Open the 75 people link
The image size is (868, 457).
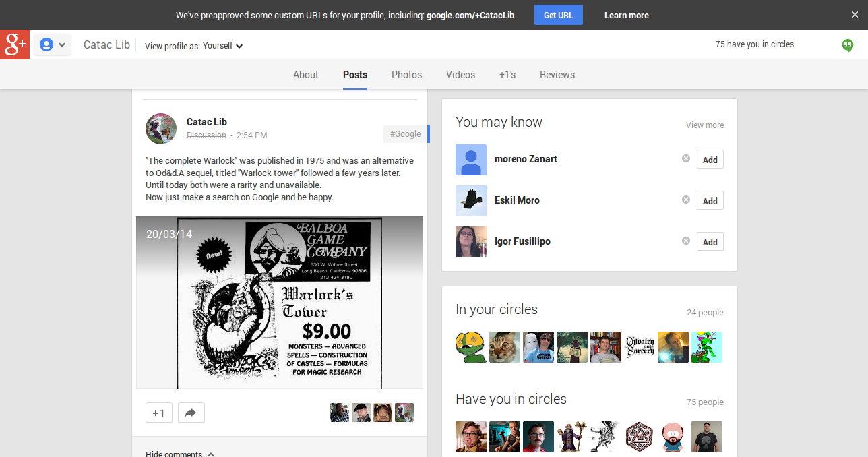click(705, 402)
